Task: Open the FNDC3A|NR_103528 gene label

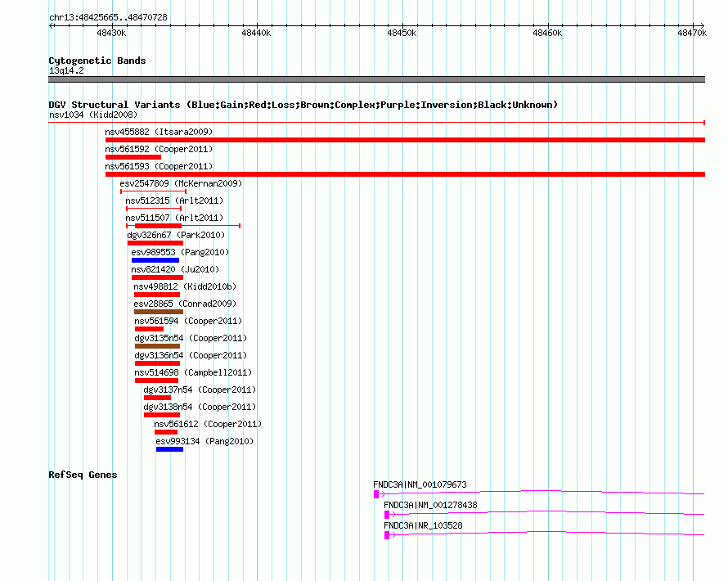Action: 423,525
